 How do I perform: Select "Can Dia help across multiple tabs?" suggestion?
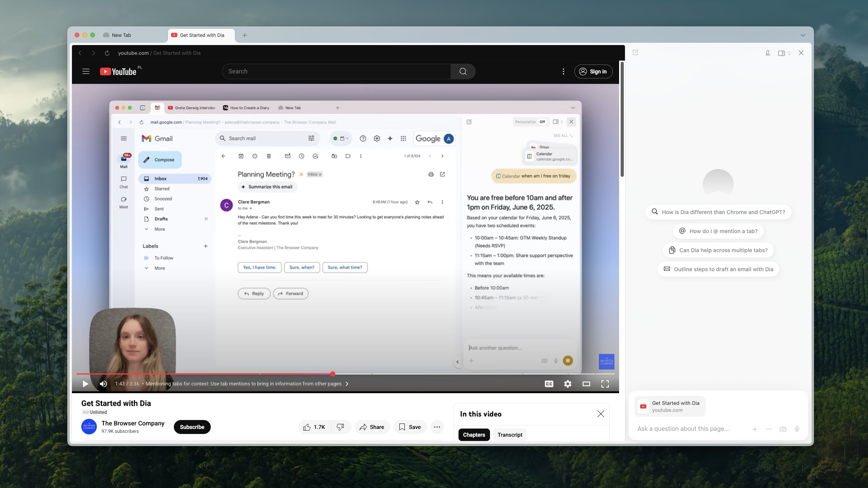coord(718,250)
